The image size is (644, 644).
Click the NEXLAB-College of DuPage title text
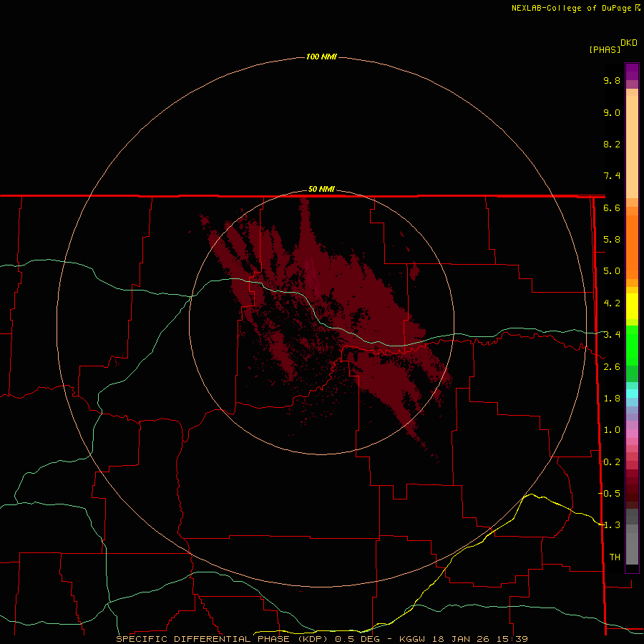tap(571, 8)
